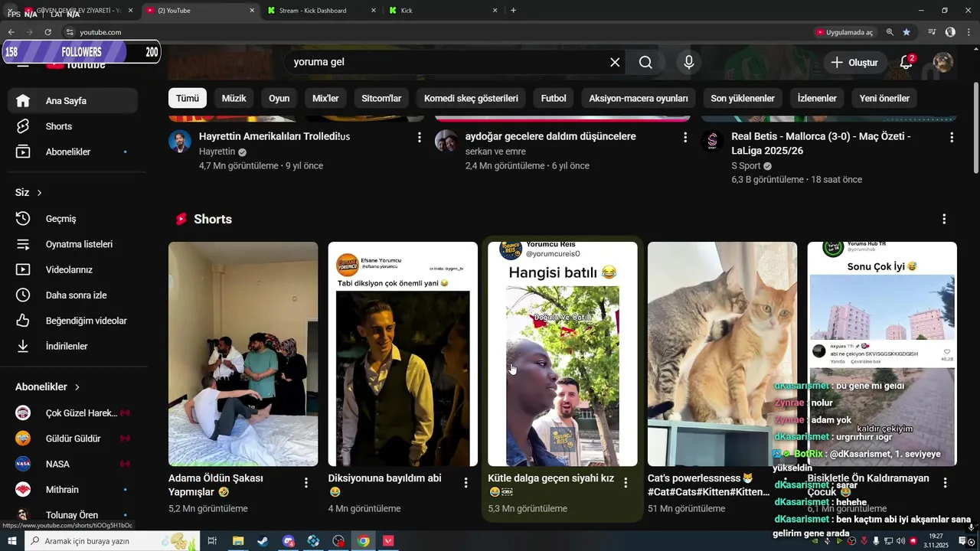This screenshot has height=551, width=980.
Task: Reload the page in Chrome
Action: tap(48, 32)
